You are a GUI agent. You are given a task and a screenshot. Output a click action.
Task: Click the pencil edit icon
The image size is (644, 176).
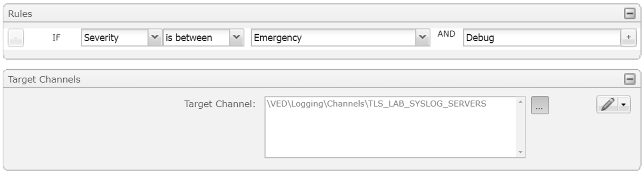[608, 104]
